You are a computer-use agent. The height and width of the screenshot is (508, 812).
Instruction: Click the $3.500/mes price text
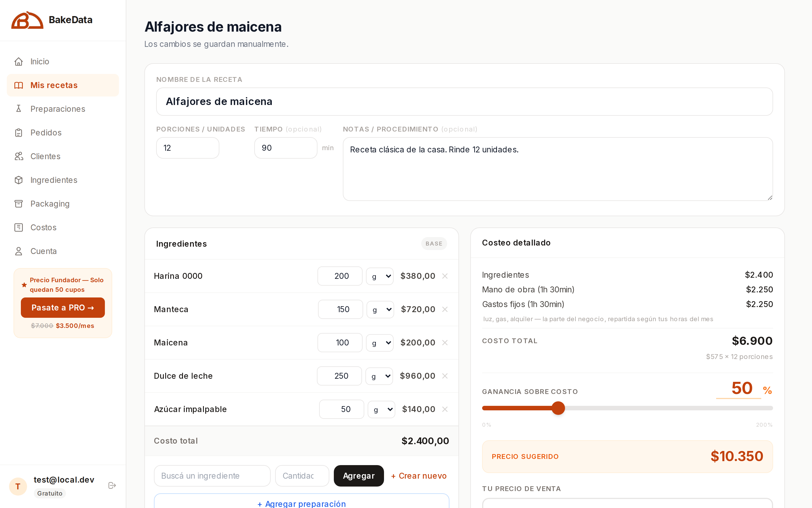coord(75,326)
